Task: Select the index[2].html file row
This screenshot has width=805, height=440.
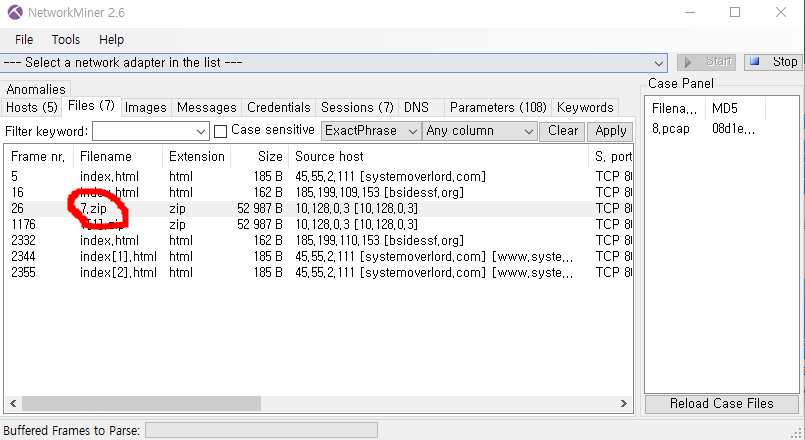Action: point(318,272)
